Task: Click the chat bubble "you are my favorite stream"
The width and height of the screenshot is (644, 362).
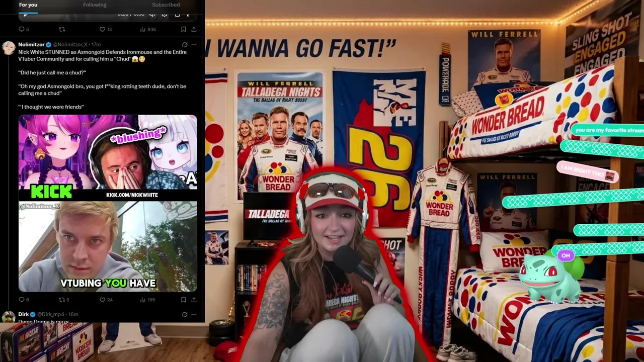Action: point(608,130)
